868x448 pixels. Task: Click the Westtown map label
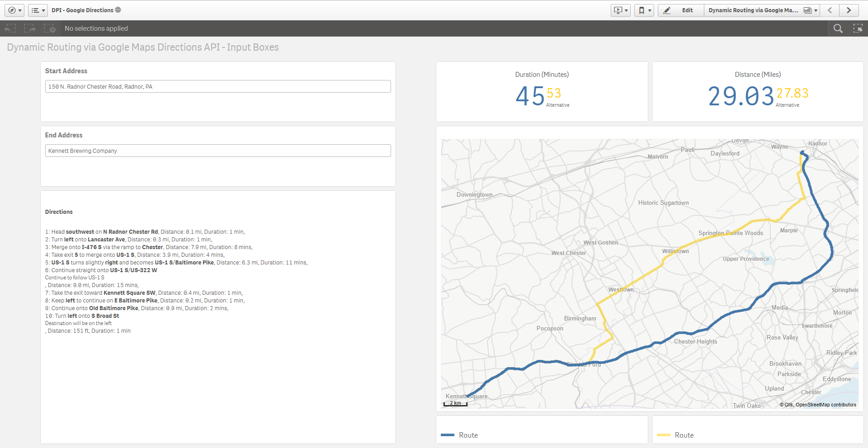point(621,289)
